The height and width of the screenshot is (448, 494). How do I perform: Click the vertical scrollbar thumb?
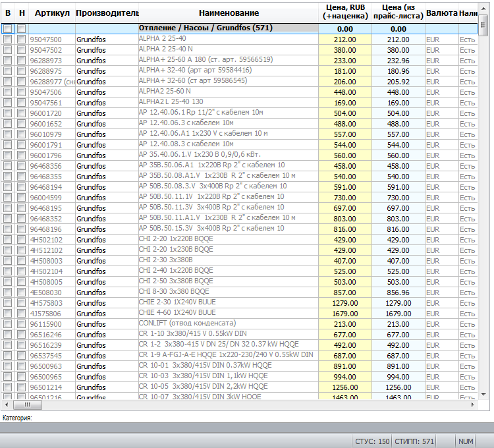click(x=483, y=25)
